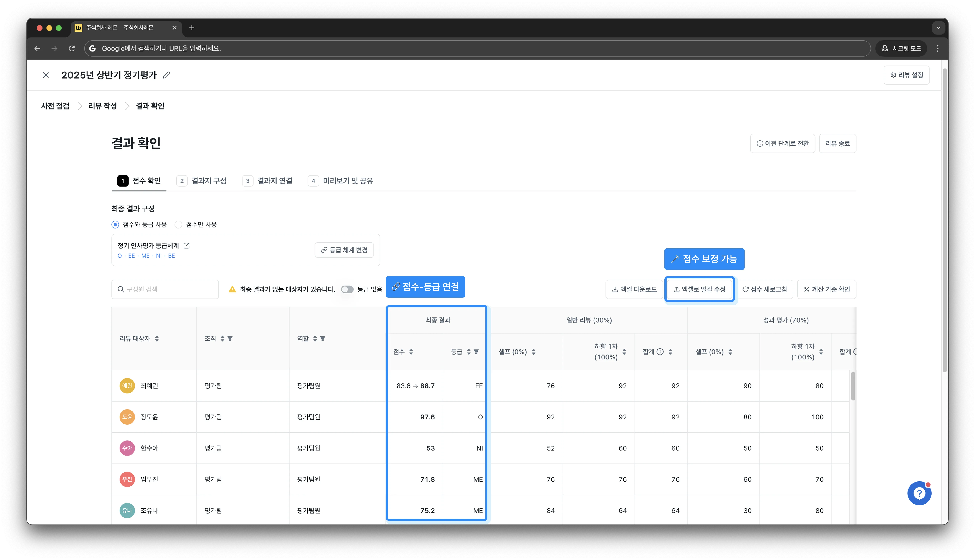
Task: Filter the 역할 column with the funnel icon
Action: 323,338
